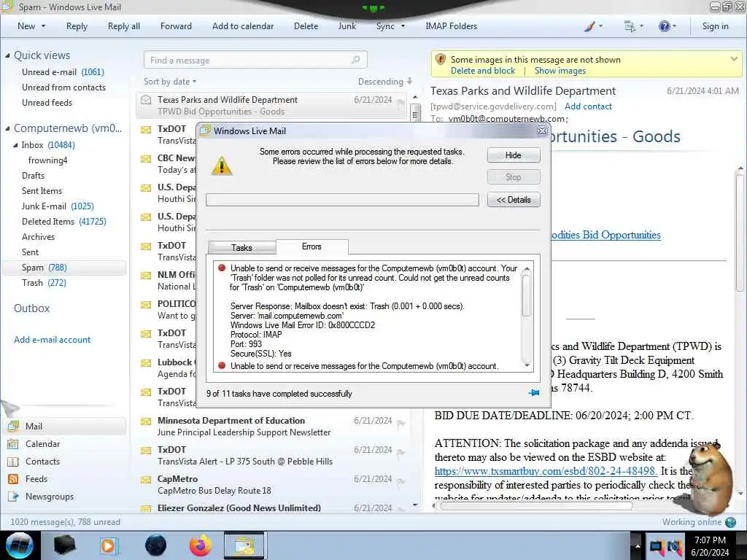Click the Working online globe icon
Image resolution: width=747 pixels, height=560 pixels.
(x=730, y=522)
